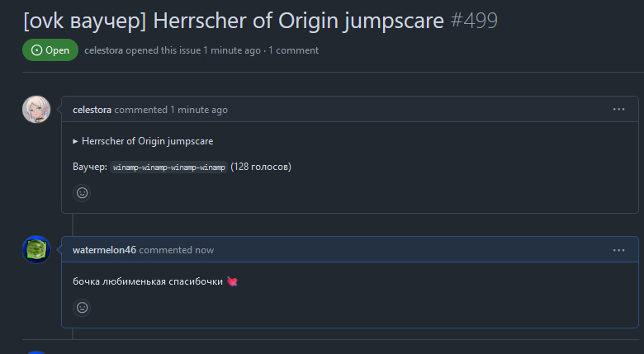Open the first comment's three-dot options menu
644x354 pixels.
click(618, 109)
